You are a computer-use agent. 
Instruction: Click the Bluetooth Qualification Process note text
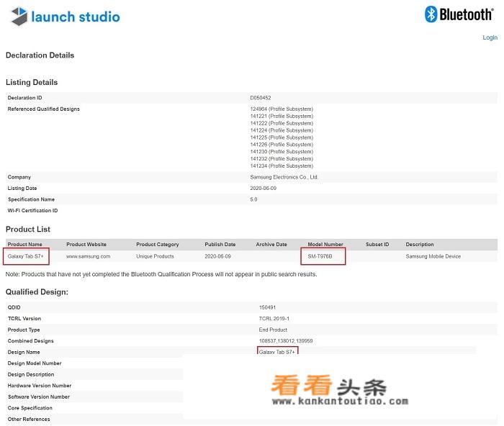pyautogui.click(x=161, y=274)
